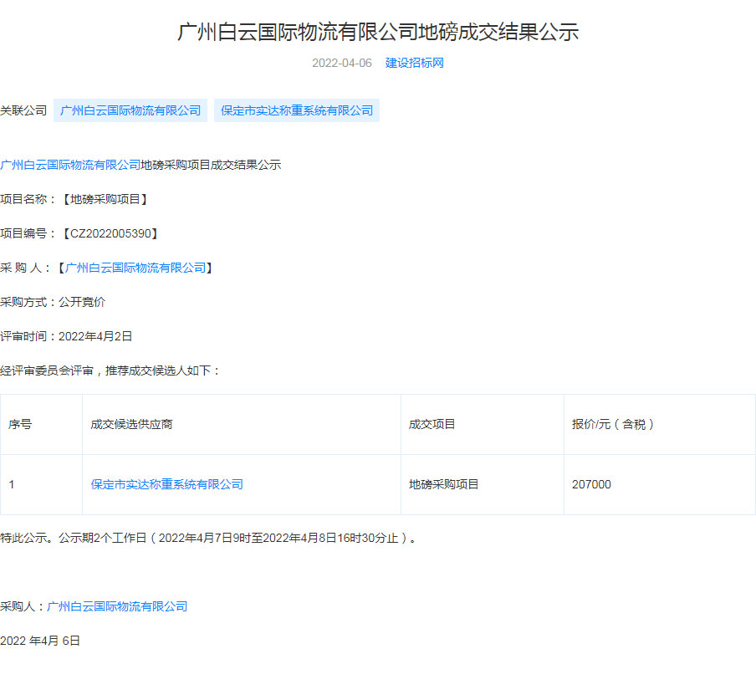This screenshot has height=700, width=756.
Task: Click the 广州白云国际物流有限公司 related company tag
Action: click(x=130, y=110)
